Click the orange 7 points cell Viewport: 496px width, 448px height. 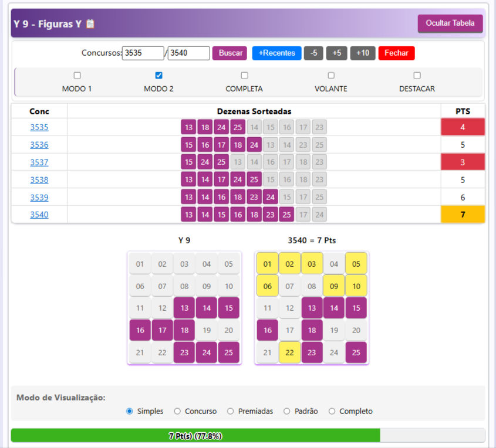click(463, 215)
